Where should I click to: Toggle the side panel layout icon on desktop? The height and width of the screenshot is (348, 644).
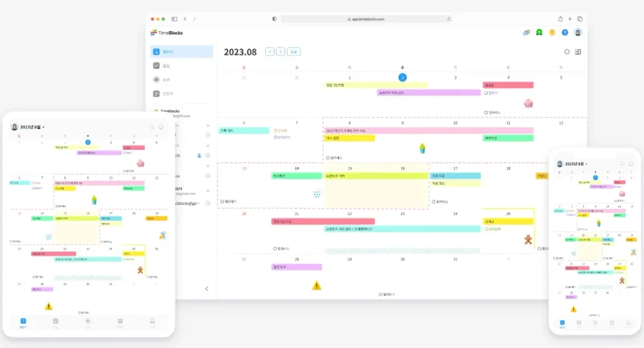click(x=578, y=52)
